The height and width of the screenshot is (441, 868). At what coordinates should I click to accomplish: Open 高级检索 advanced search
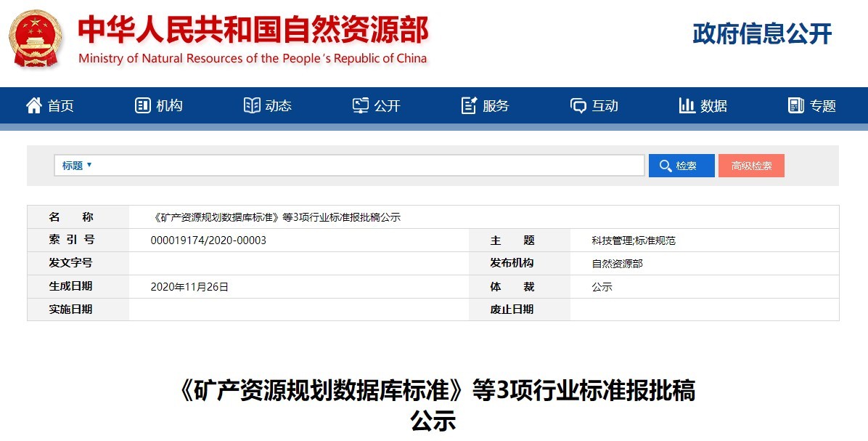click(751, 166)
